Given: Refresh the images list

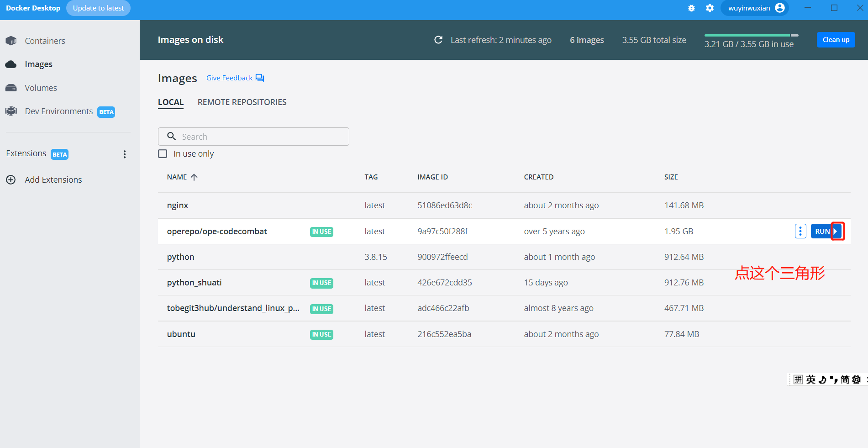Looking at the screenshot, I should pyautogui.click(x=438, y=40).
